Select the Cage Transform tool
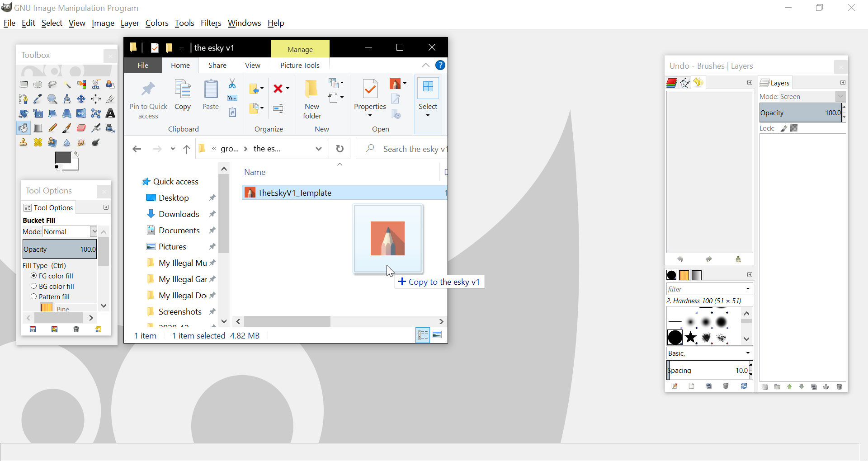 [96, 113]
